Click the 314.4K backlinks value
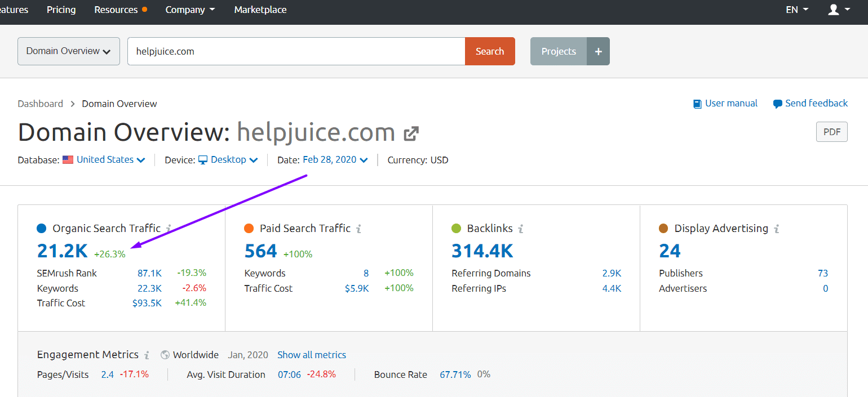 tap(482, 251)
